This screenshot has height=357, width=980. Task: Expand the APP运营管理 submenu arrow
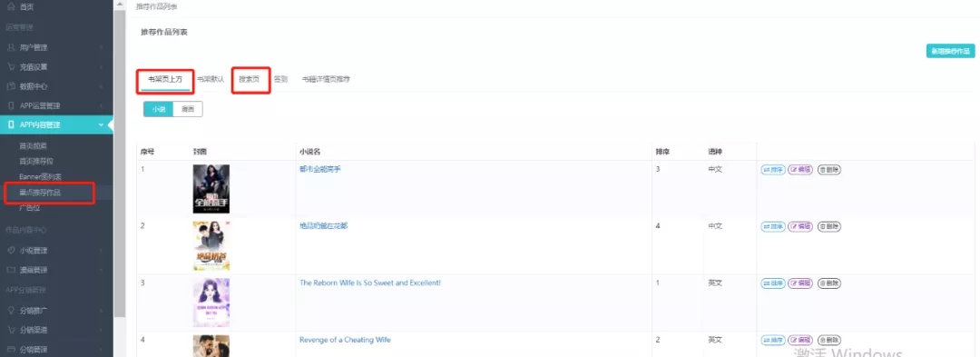pyautogui.click(x=102, y=105)
